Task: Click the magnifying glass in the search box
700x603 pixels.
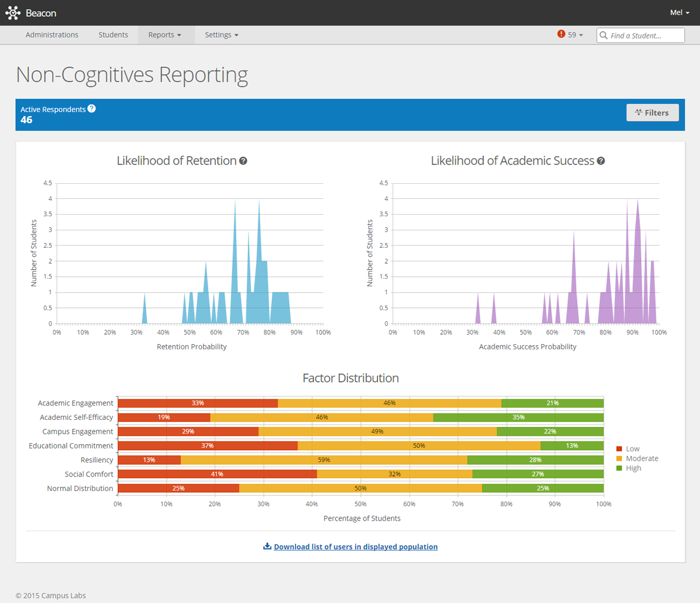Action: point(604,35)
